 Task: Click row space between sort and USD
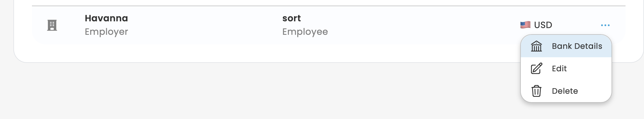point(420,25)
